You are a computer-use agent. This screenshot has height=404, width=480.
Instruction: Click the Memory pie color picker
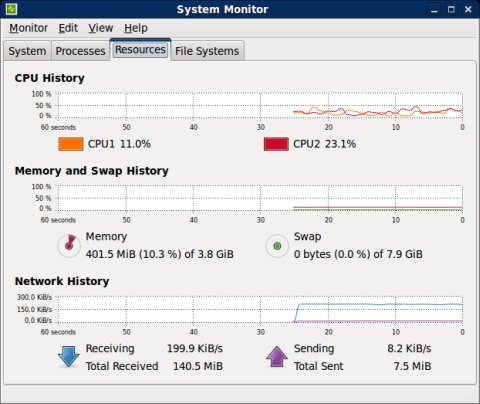click(69, 246)
